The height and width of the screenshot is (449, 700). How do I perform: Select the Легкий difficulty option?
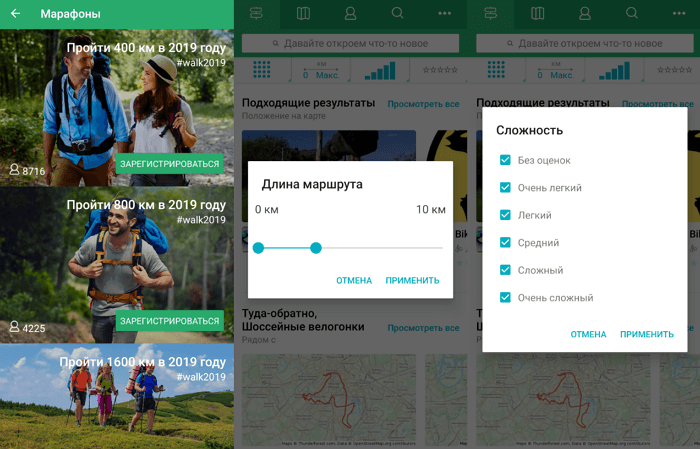[x=505, y=215]
